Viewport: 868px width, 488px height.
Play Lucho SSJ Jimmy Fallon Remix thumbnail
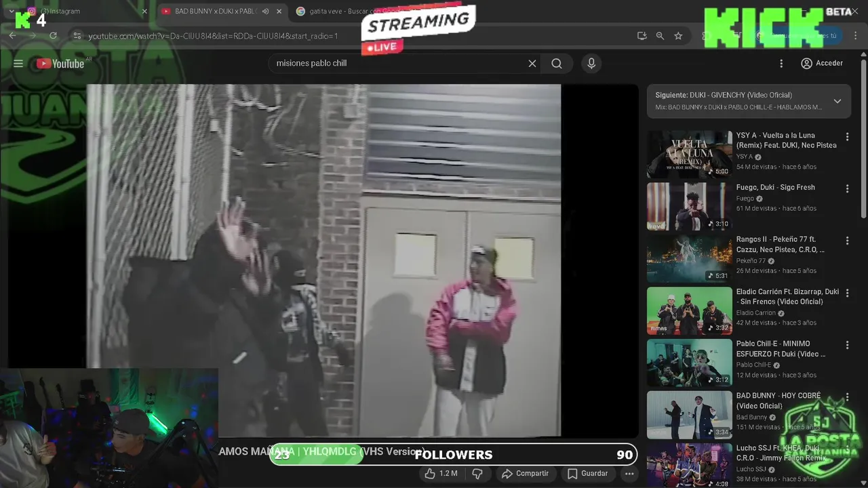[689, 466]
